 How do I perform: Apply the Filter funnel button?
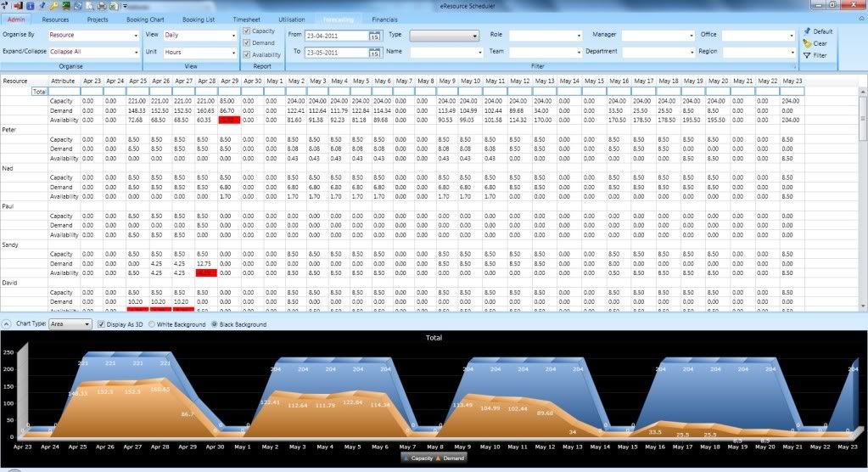tap(815, 55)
